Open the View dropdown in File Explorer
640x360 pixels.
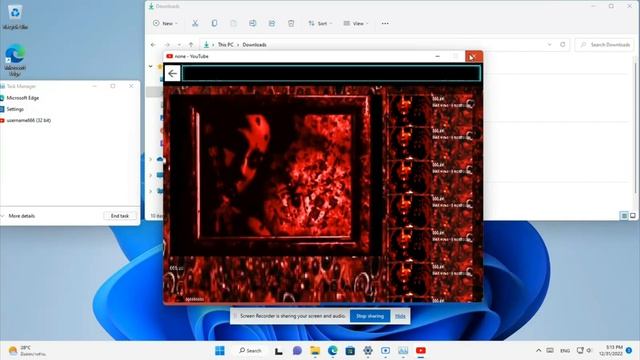coord(356,23)
